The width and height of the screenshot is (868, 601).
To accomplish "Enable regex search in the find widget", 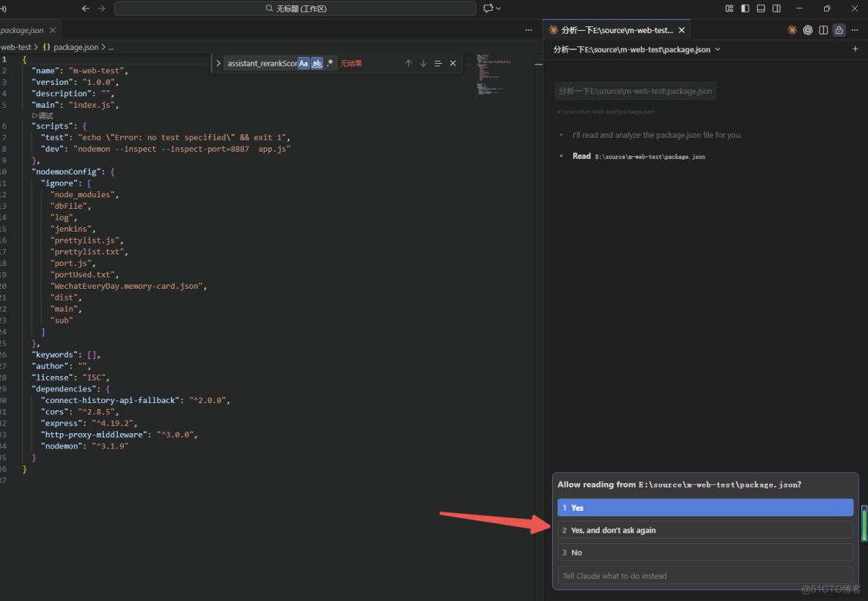I will coord(330,63).
